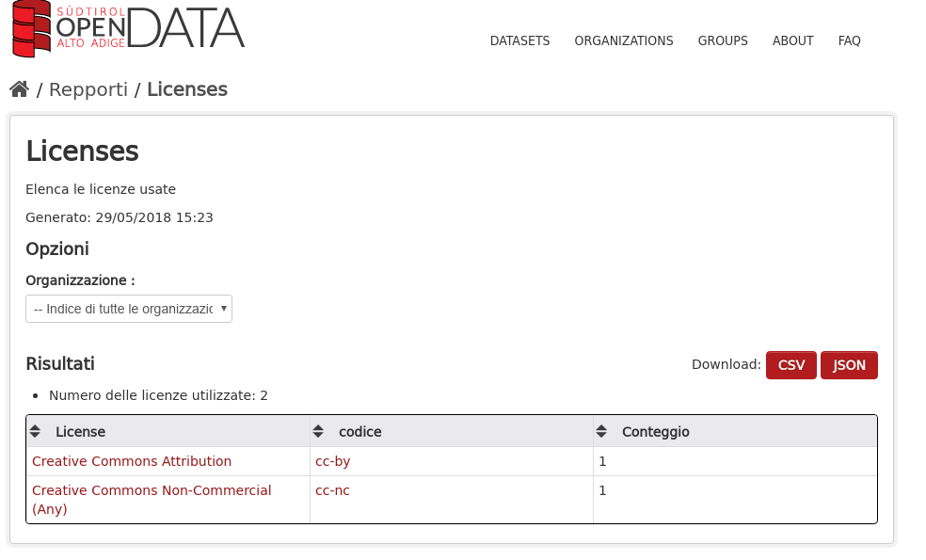Image resolution: width=926 pixels, height=560 pixels.
Task: Sort table by License column arrows
Action: pyautogui.click(x=35, y=431)
